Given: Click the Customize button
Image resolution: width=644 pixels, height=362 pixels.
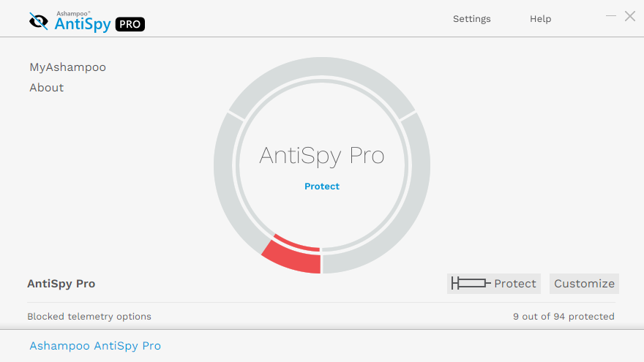Looking at the screenshot, I should 584,284.
